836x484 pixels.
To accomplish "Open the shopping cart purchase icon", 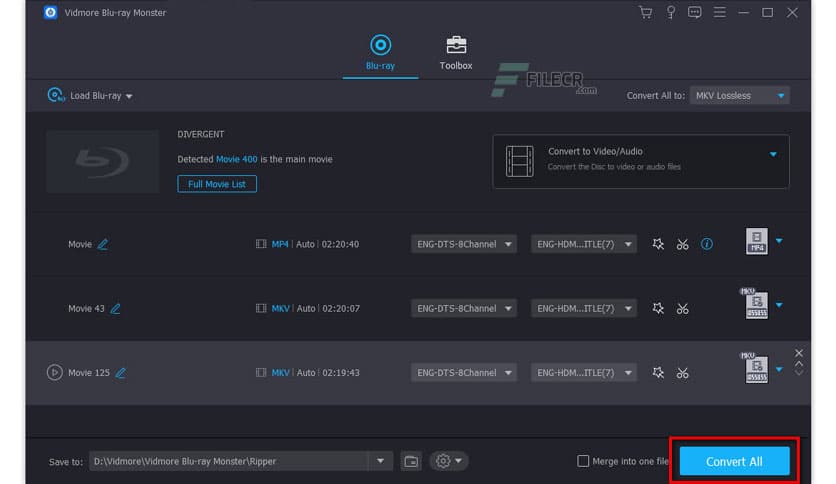I will click(x=645, y=12).
